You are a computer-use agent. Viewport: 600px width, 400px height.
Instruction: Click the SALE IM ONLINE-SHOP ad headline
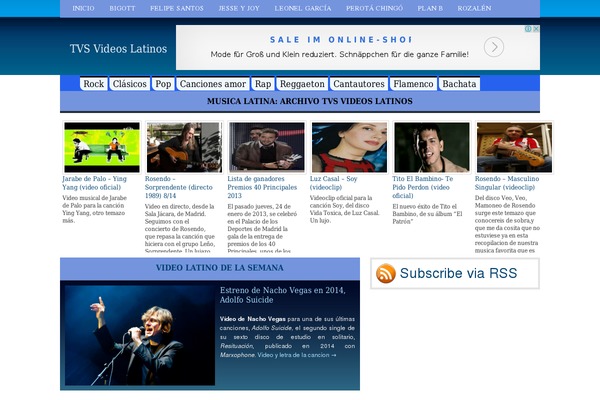341,40
